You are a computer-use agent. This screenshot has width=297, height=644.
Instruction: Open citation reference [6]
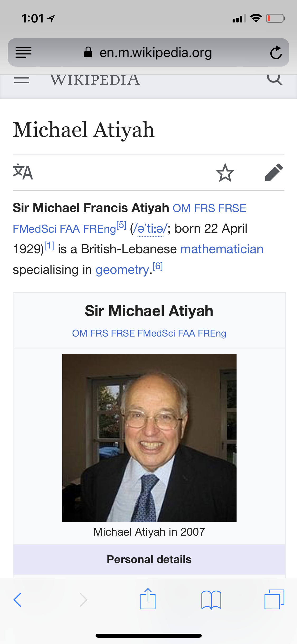coord(158,266)
